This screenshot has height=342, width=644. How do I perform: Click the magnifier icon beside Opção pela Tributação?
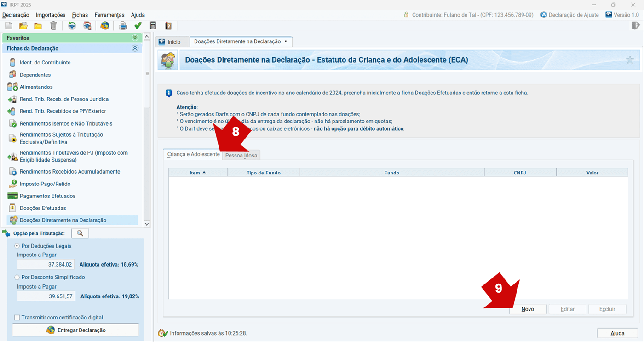[x=80, y=233]
